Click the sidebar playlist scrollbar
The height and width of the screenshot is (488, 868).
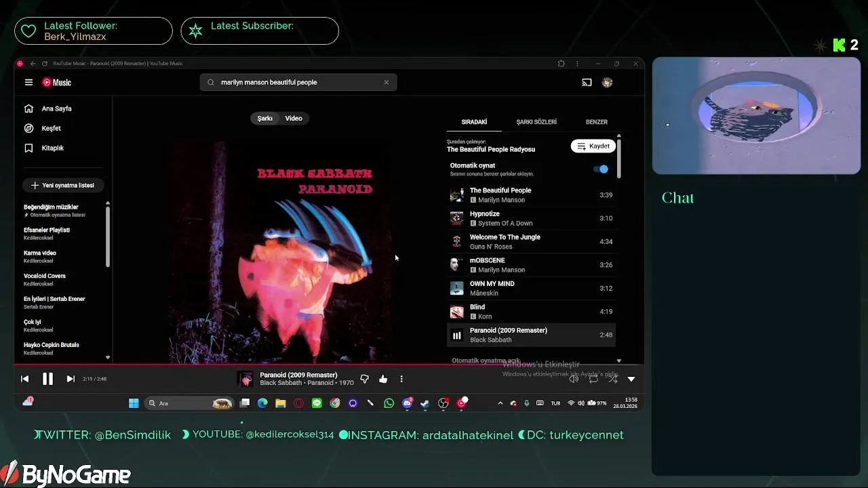click(x=107, y=237)
